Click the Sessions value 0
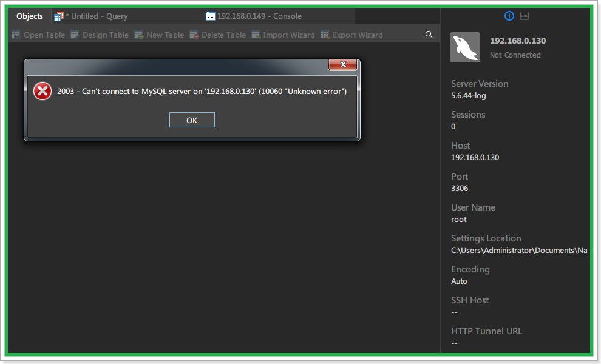The height and width of the screenshot is (364, 601). (453, 126)
